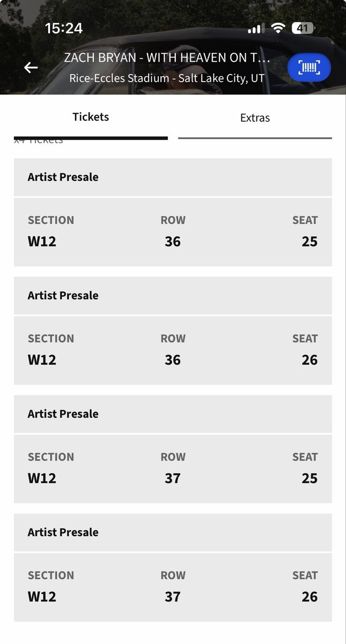Tap the back arrow icon
Image resolution: width=346 pixels, height=644 pixels.
pos(31,68)
